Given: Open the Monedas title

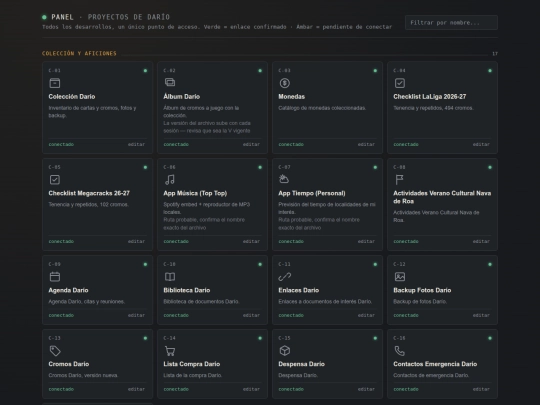Looking at the screenshot, I should 291,97.
